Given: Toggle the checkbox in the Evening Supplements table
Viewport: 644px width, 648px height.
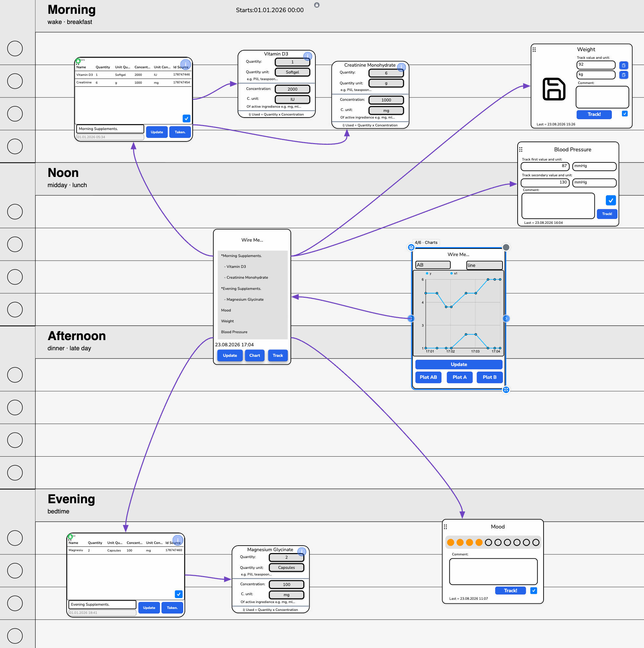Looking at the screenshot, I should pyautogui.click(x=179, y=594).
